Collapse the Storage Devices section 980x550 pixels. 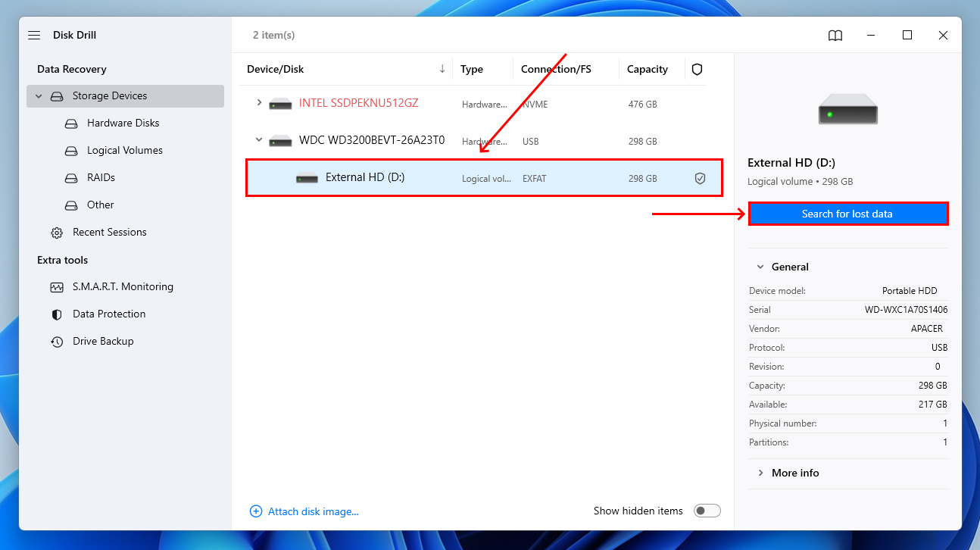tap(39, 96)
